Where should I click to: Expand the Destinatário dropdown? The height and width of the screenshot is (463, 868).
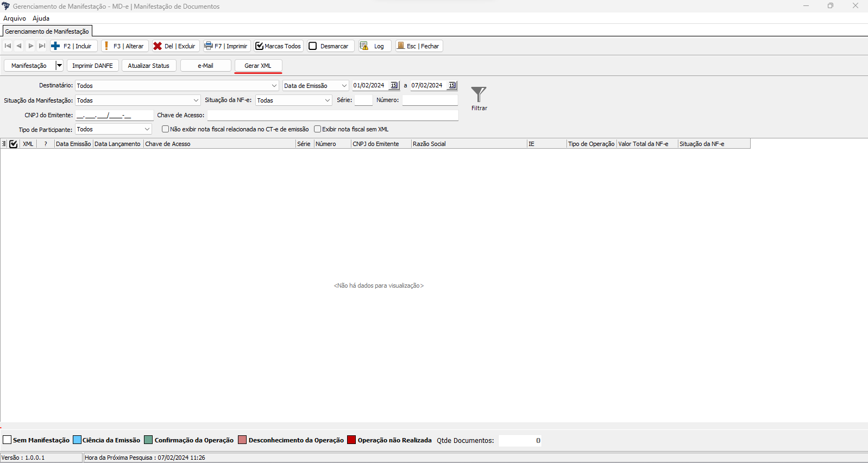[274, 86]
